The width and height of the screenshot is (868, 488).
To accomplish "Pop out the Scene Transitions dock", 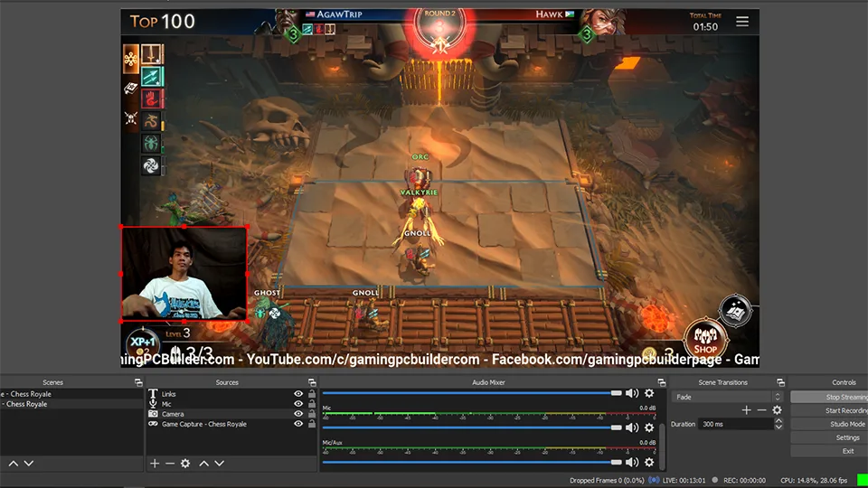I will (x=780, y=382).
